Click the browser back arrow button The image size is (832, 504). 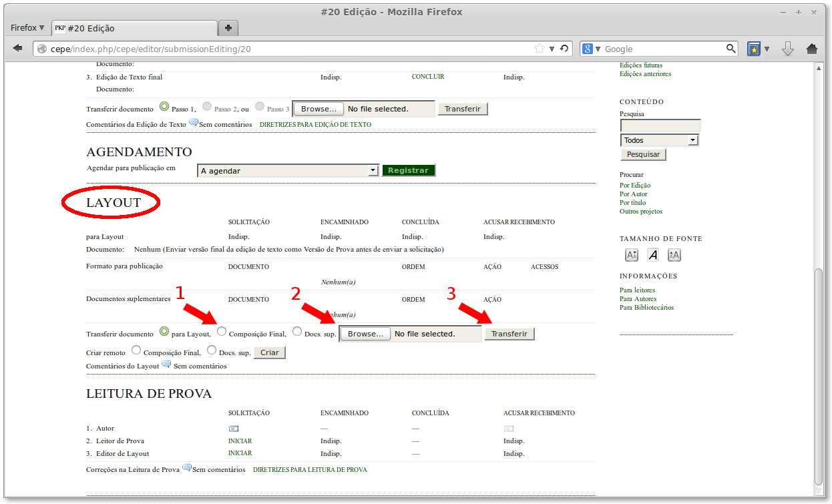point(18,49)
